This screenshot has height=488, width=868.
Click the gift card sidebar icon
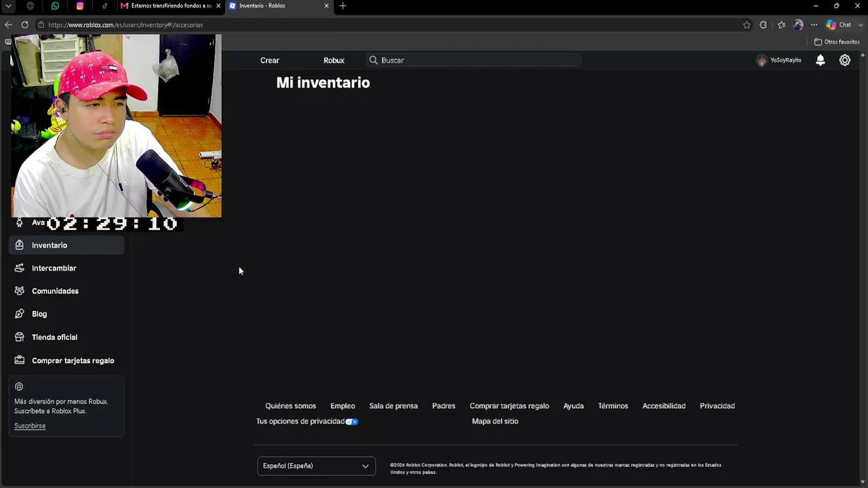point(19,361)
